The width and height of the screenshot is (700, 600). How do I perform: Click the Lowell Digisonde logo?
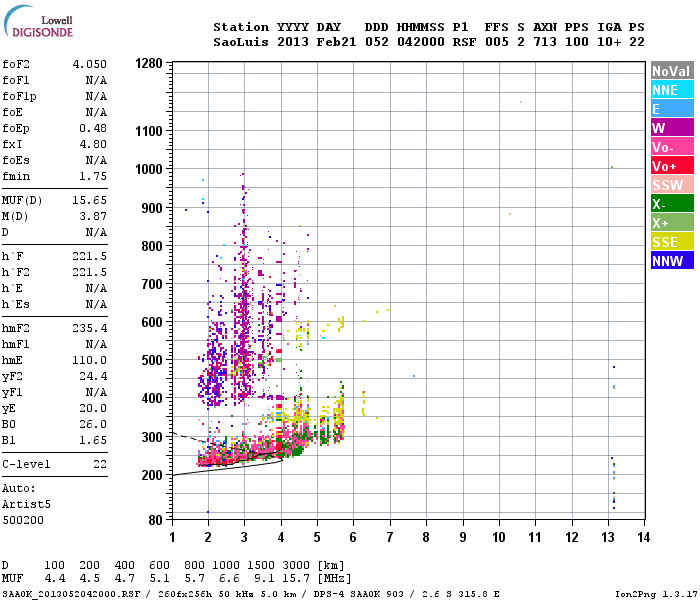38,21
